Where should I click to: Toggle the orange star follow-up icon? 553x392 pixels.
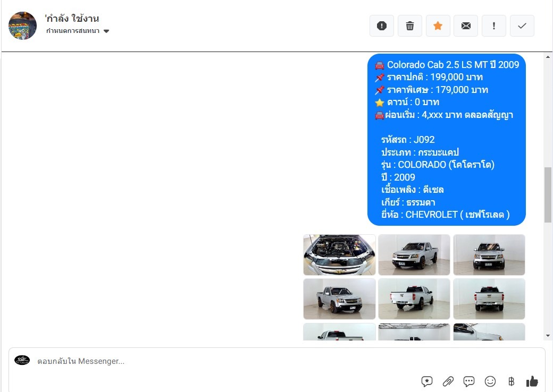point(438,25)
